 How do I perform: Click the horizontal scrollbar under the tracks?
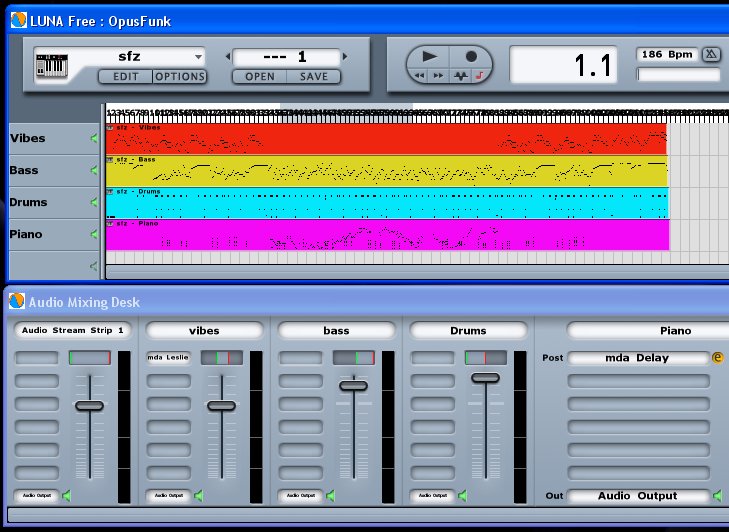417,272
